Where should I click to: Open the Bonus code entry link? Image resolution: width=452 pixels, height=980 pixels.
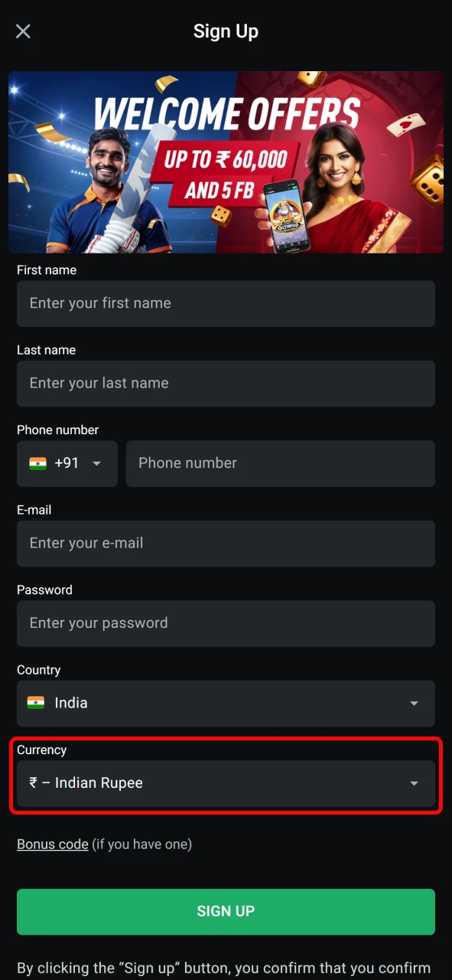tap(52, 844)
